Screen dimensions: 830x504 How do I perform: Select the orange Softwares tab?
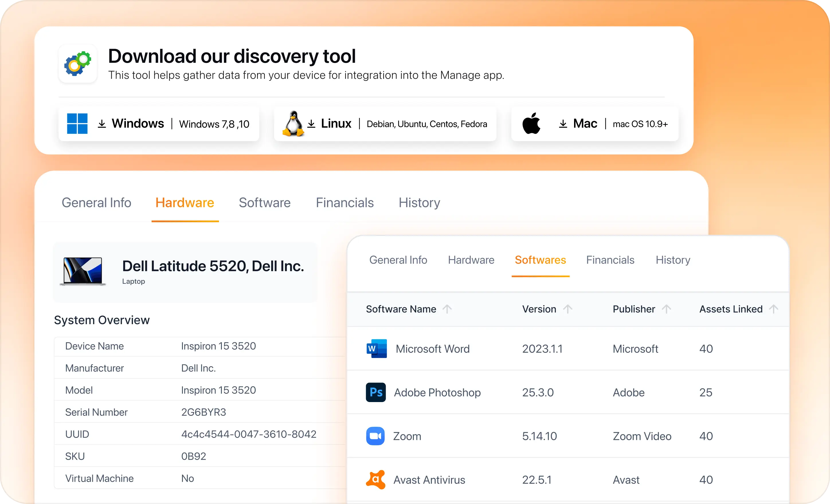point(540,260)
